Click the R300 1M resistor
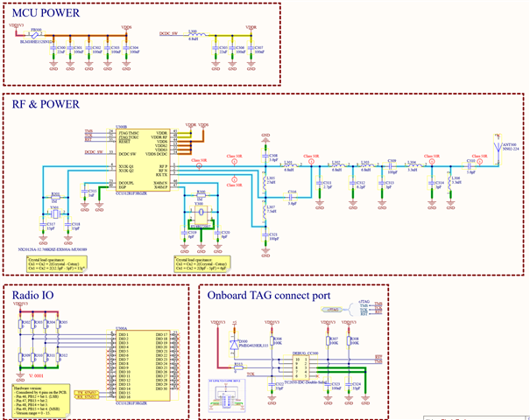The width and height of the screenshot is (530, 420). click(201, 195)
